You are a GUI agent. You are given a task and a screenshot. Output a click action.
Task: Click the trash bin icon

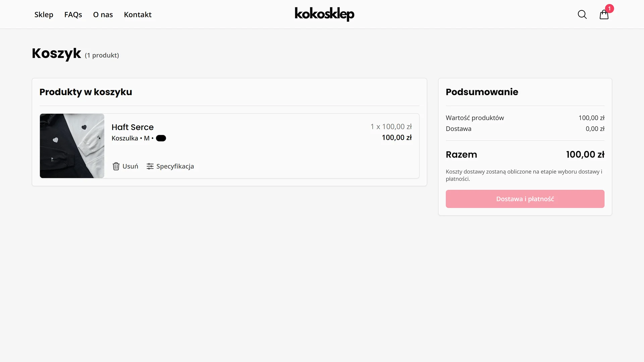tap(116, 166)
